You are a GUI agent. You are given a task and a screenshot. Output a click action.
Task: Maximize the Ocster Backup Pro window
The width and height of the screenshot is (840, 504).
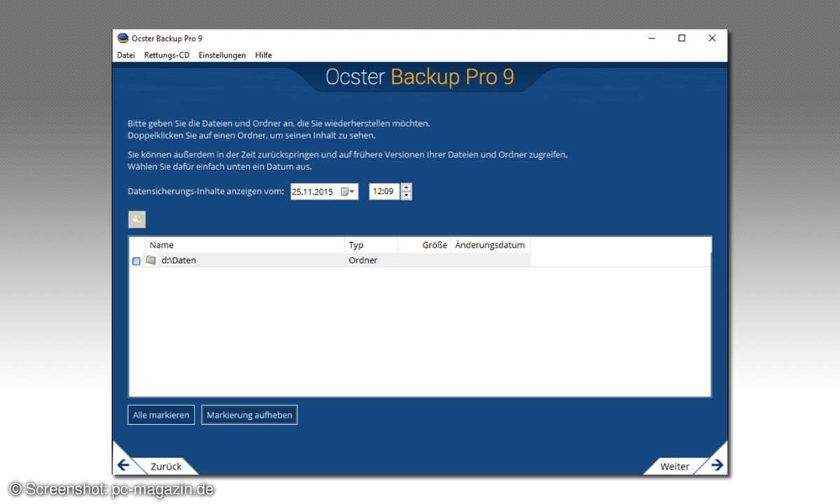tap(682, 38)
